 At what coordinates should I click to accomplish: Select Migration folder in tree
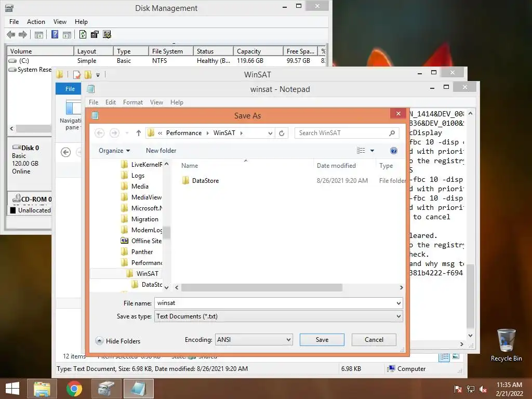point(144,219)
